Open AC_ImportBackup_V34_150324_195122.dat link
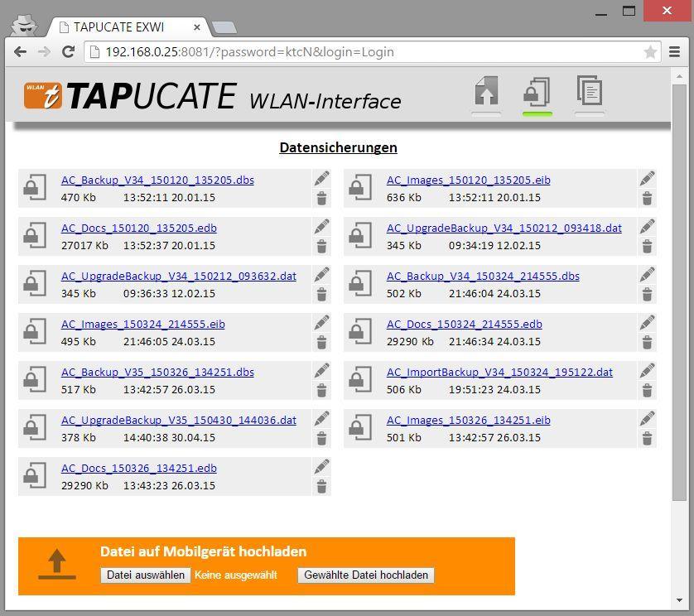The image size is (694, 616). coord(499,373)
